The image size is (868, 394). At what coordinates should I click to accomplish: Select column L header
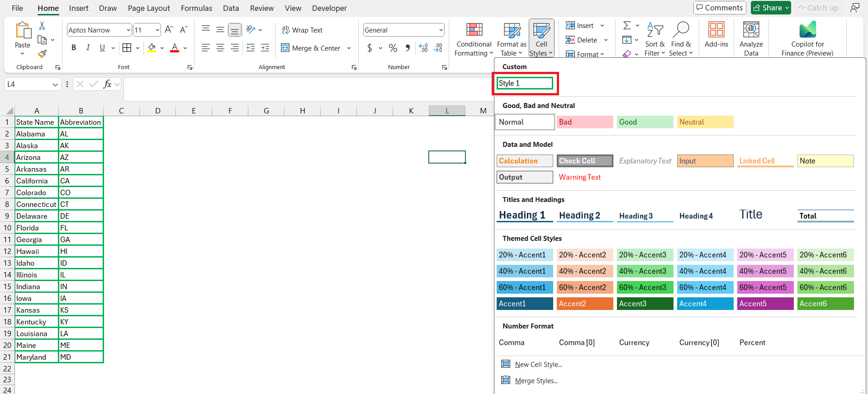click(447, 111)
